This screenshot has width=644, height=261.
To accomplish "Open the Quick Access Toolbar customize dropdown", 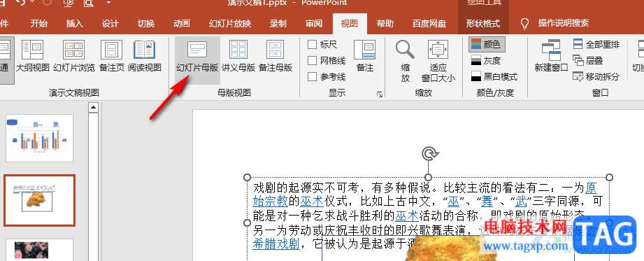I will [x=108, y=3].
